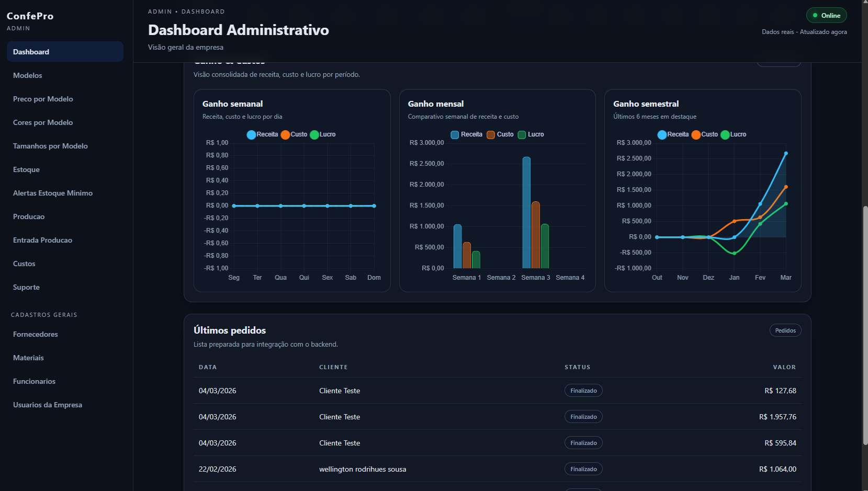Click the 22/02/2026 date cell
This screenshot has width=868, height=491.
tap(218, 469)
